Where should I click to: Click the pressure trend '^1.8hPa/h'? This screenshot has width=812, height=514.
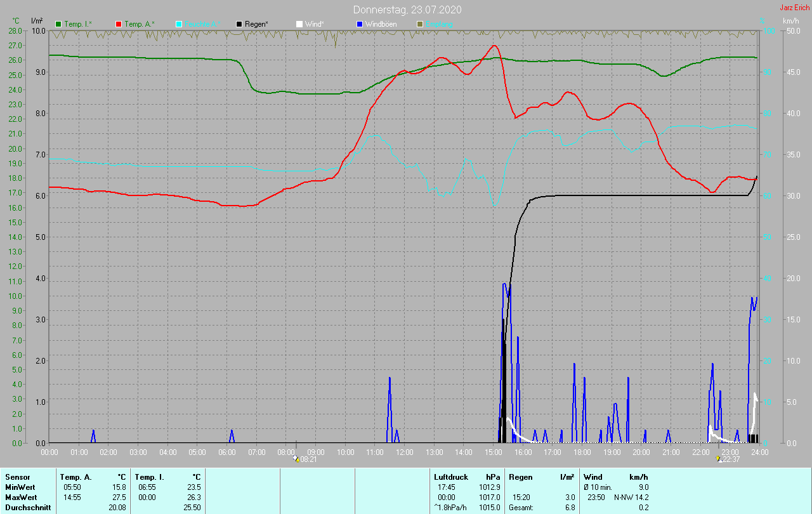tap(450, 508)
